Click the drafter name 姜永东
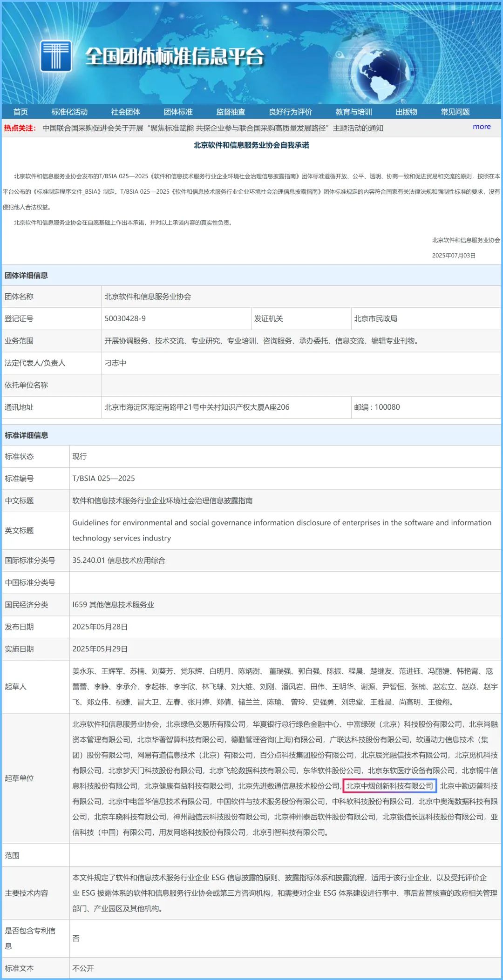Image resolution: width=503 pixels, height=980 pixels. click(83, 671)
